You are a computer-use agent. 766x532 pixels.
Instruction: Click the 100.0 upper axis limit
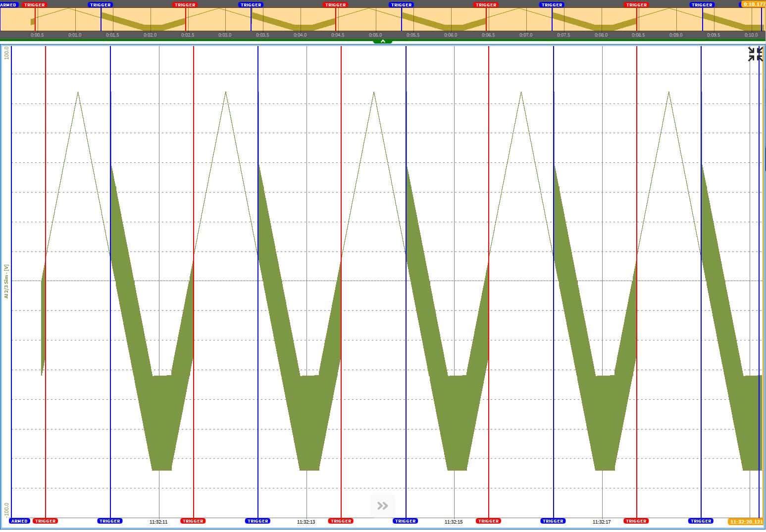tap(6, 53)
